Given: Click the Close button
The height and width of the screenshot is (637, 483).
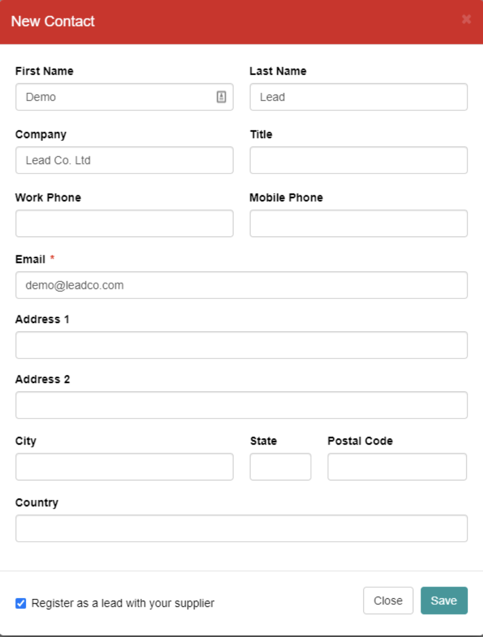Looking at the screenshot, I should pos(388,600).
